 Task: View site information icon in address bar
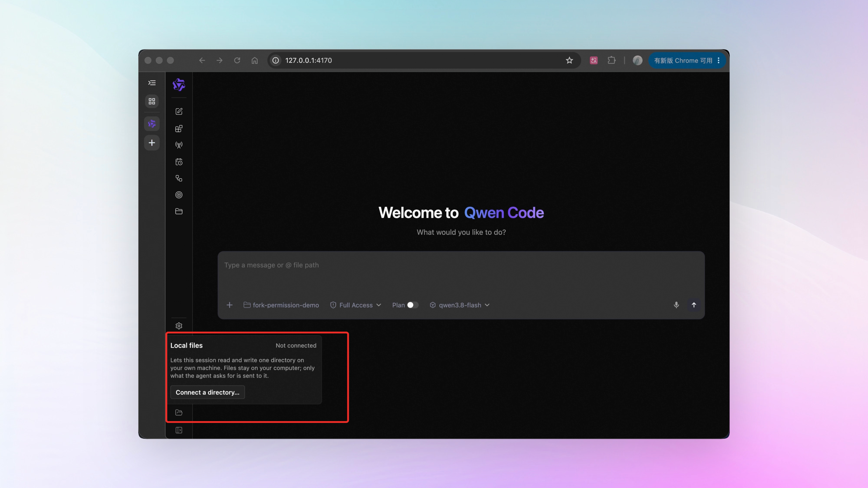coord(276,61)
